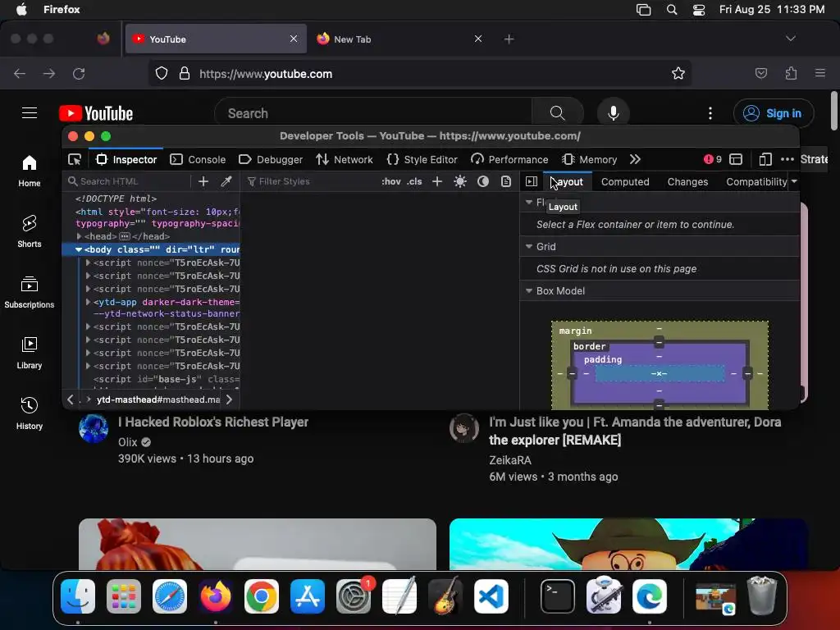Click the YouTube logo

tap(96, 113)
